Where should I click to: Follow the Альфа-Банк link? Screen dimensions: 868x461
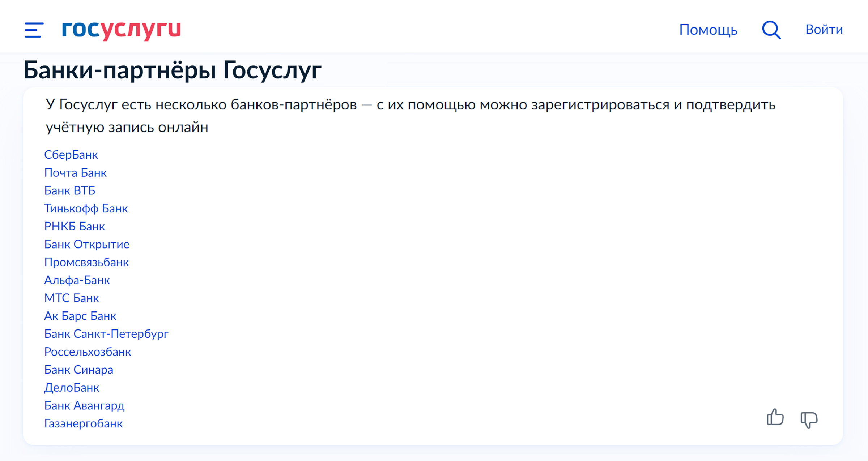click(77, 280)
